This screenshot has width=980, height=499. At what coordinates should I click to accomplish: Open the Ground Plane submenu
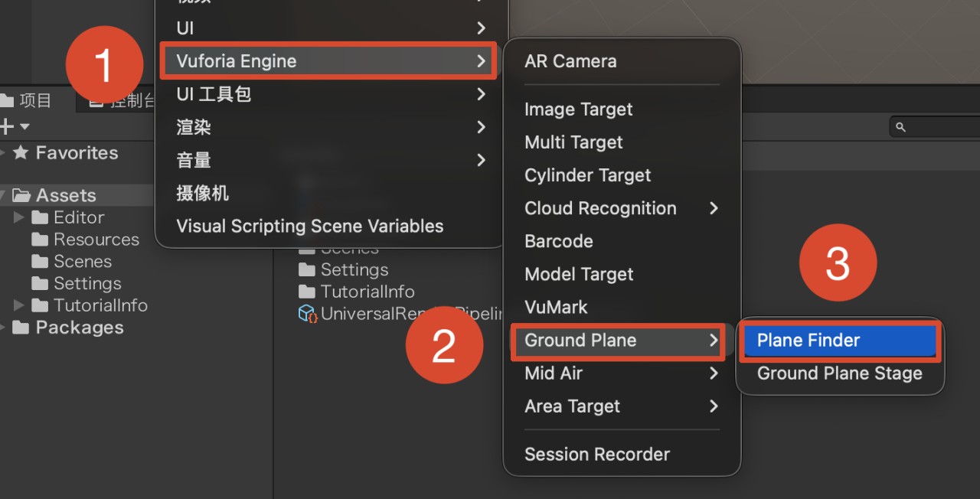tap(619, 341)
